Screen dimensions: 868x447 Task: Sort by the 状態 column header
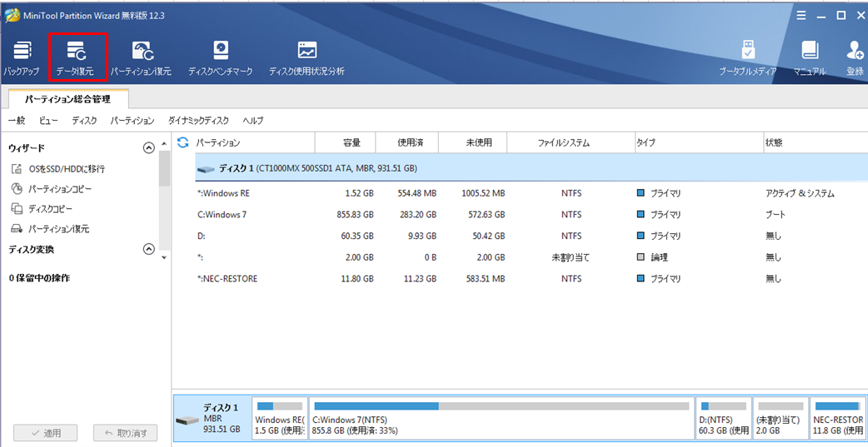pos(816,142)
